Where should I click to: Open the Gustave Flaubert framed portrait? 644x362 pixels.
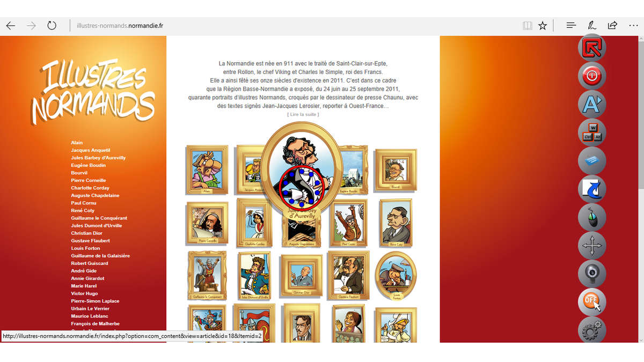click(x=348, y=276)
